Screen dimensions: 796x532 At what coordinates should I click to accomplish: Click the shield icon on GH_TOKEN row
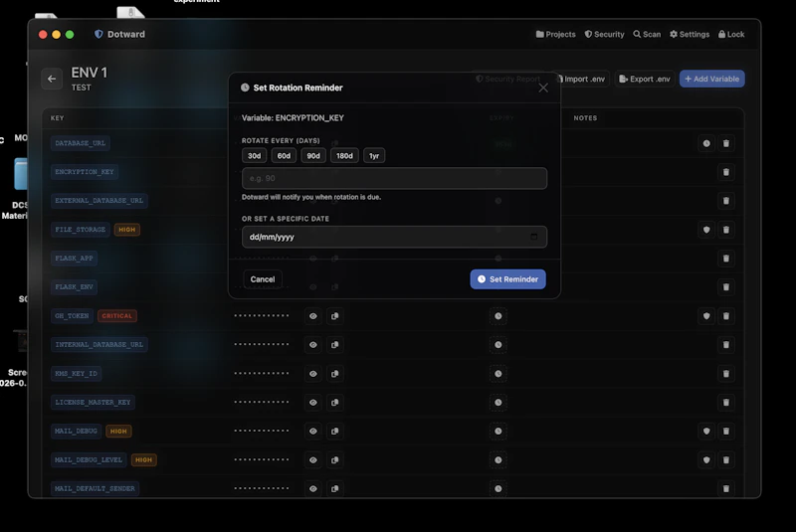tap(706, 316)
